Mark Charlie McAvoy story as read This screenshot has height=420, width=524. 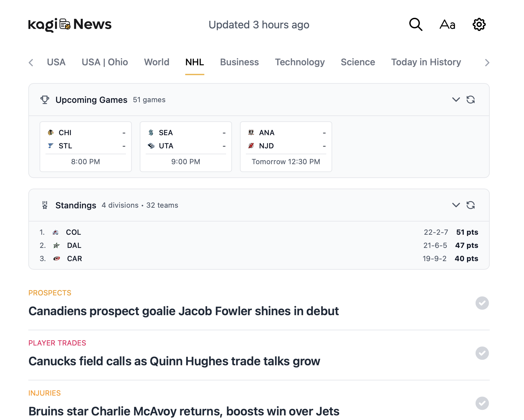coord(482,403)
